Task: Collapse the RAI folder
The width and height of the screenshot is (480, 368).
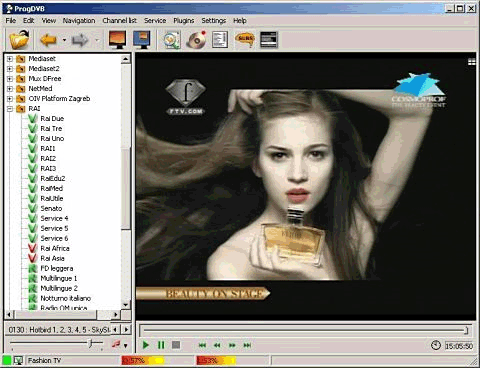Action: (10, 109)
